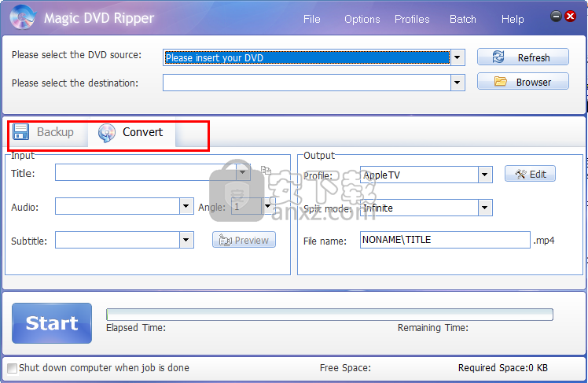
Task: Open the Split mode Infinite dropdown
Action: pos(485,208)
